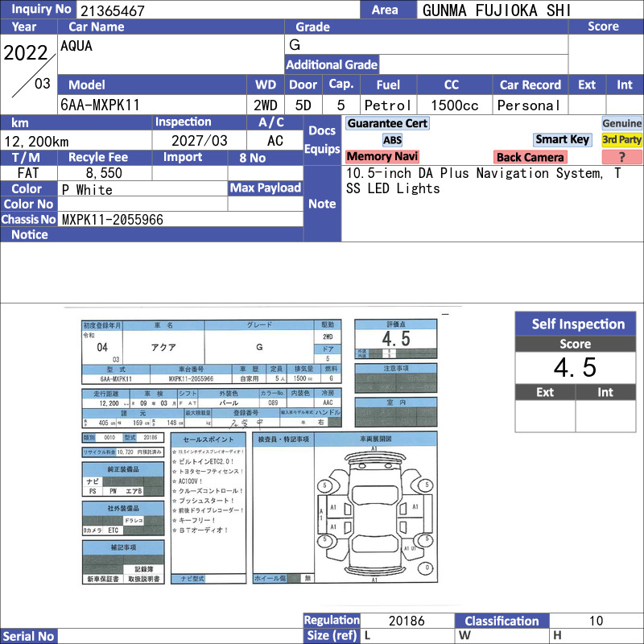Click the yellow 3rd Party badge

pyautogui.click(x=621, y=139)
